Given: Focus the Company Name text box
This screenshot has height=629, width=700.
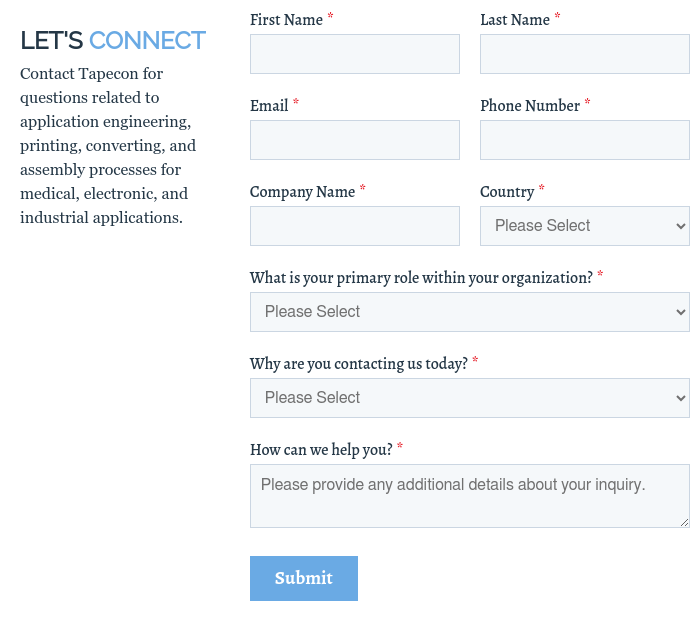Looking at the screenshot, I should click(x=354, y=226).
